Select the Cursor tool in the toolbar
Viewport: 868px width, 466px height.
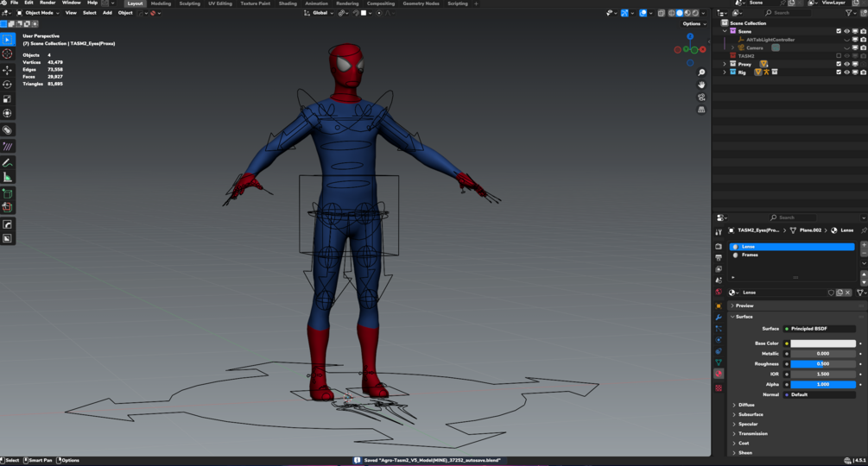8,54
